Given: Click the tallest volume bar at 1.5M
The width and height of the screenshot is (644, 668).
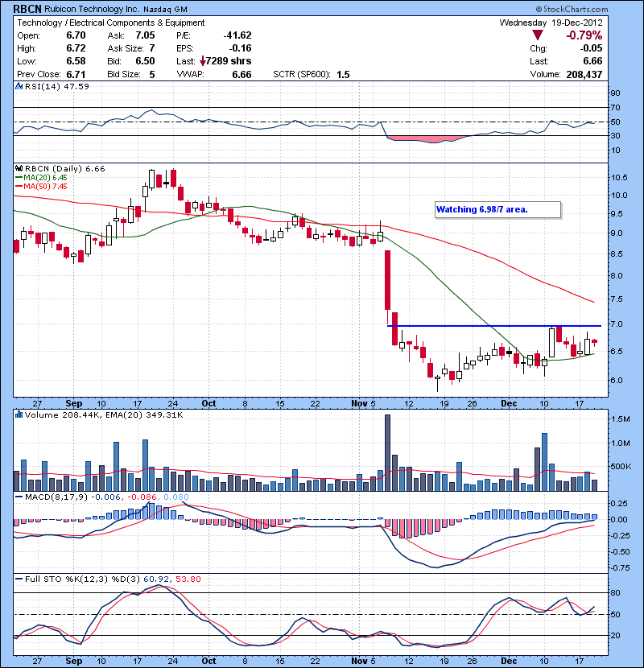Looking at the screenshot, I should click(x=387, y=453).
